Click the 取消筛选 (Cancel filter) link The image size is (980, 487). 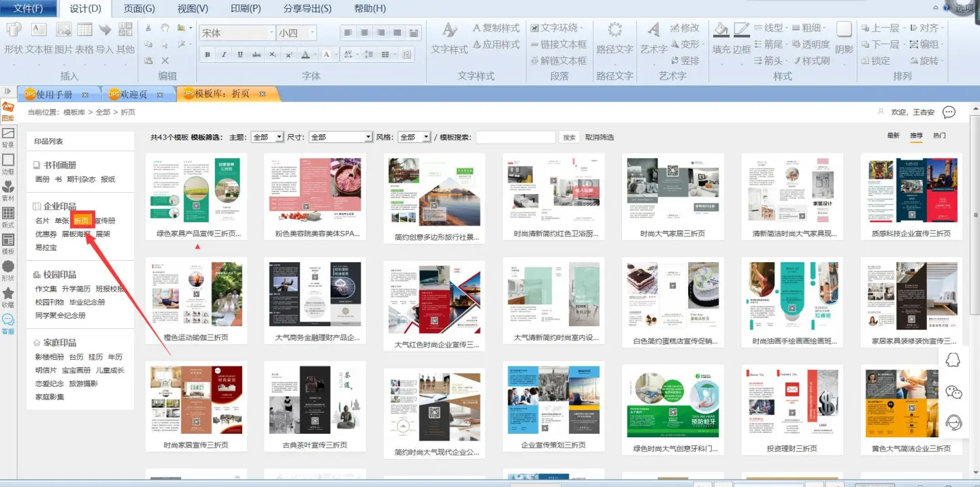[600, 137]
